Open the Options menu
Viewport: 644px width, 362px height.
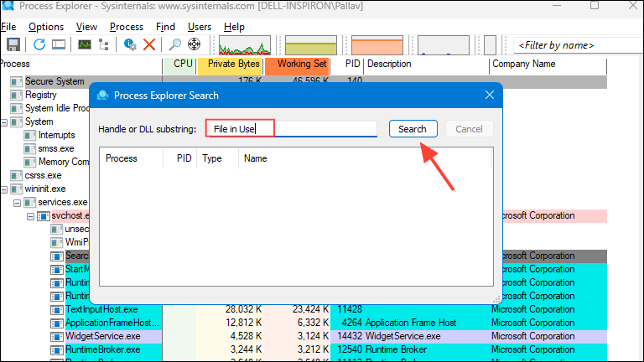(46, 27)
